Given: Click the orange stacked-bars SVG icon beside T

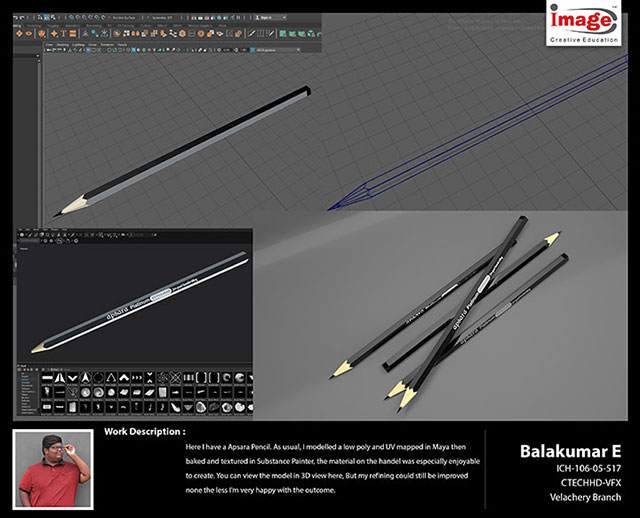Looking at the screenshot, I should 73,33.
